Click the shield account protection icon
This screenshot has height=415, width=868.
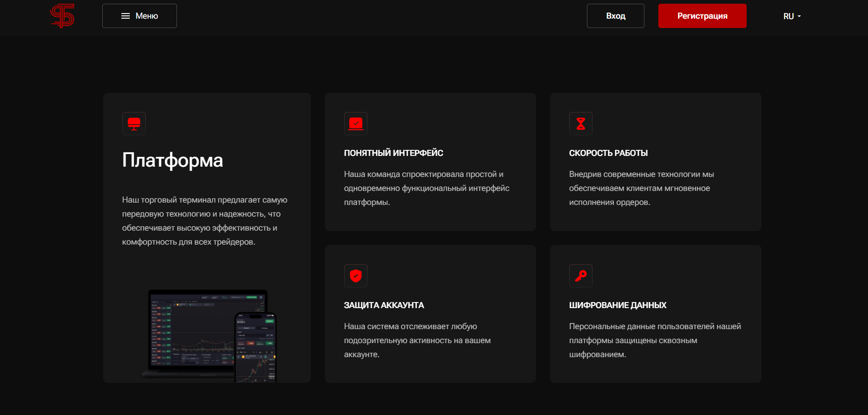click(356, 276)
